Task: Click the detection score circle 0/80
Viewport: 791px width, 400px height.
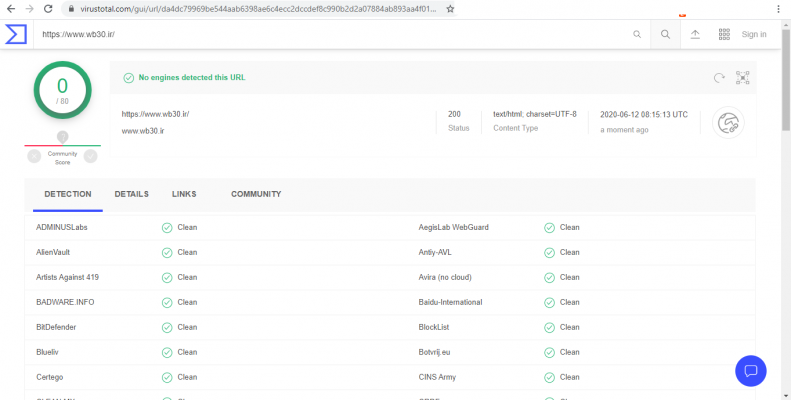Action: 63,90
